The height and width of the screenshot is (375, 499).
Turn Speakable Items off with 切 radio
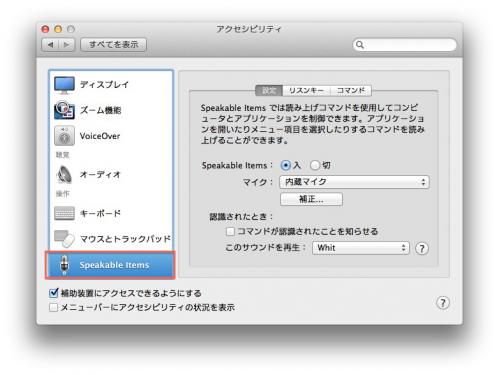point(315,165)
